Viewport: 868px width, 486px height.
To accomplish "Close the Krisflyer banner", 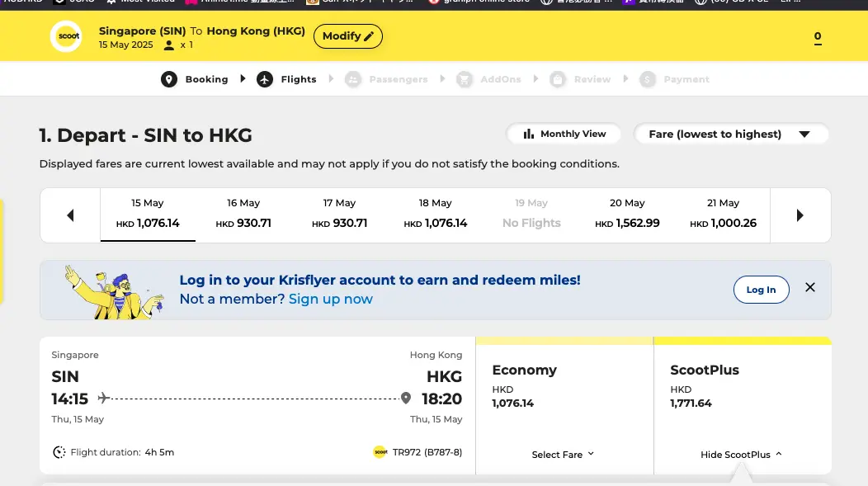I will 810,287.
